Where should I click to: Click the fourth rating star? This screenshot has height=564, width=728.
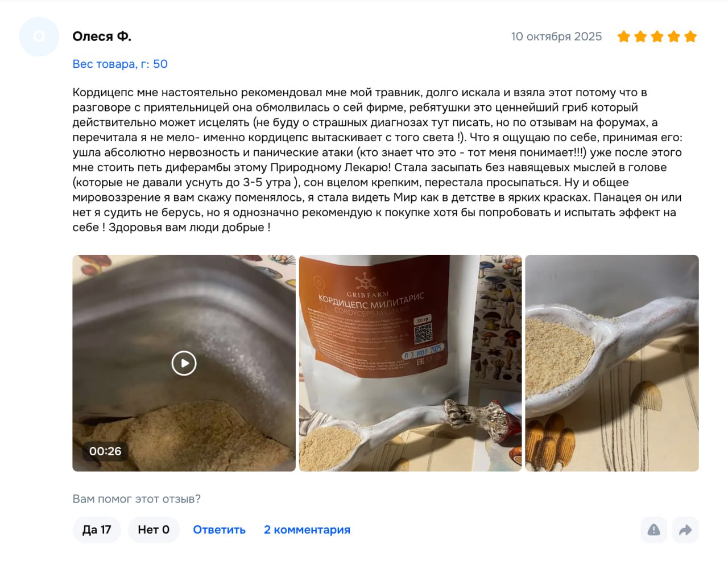tap(674, 36)
